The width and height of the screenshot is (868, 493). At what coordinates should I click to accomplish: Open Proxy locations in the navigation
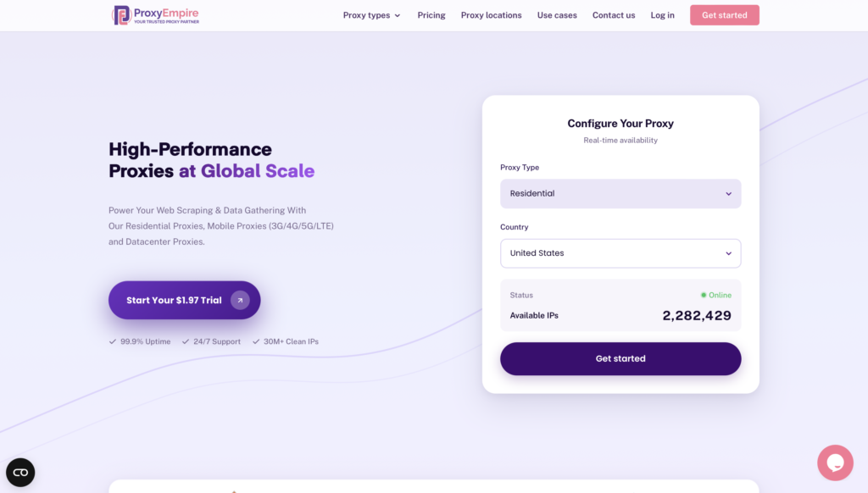pyautogui.click(x=492, y=15)
